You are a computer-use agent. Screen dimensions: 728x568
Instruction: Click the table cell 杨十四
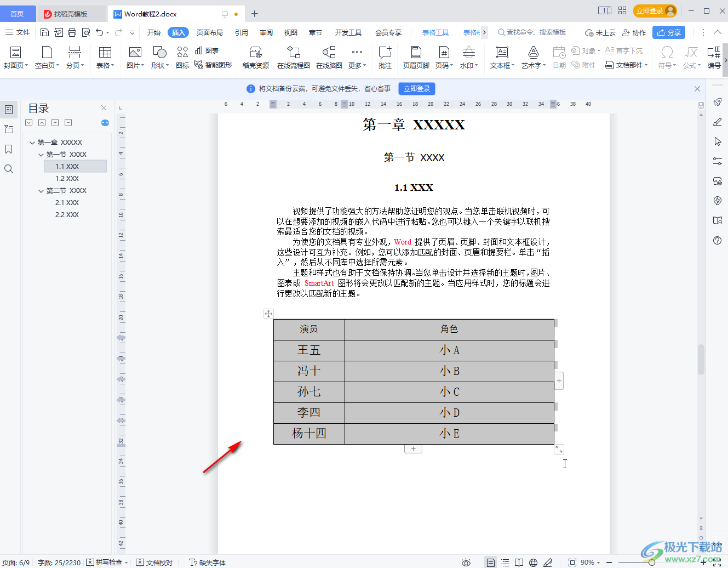click(309, 434)
